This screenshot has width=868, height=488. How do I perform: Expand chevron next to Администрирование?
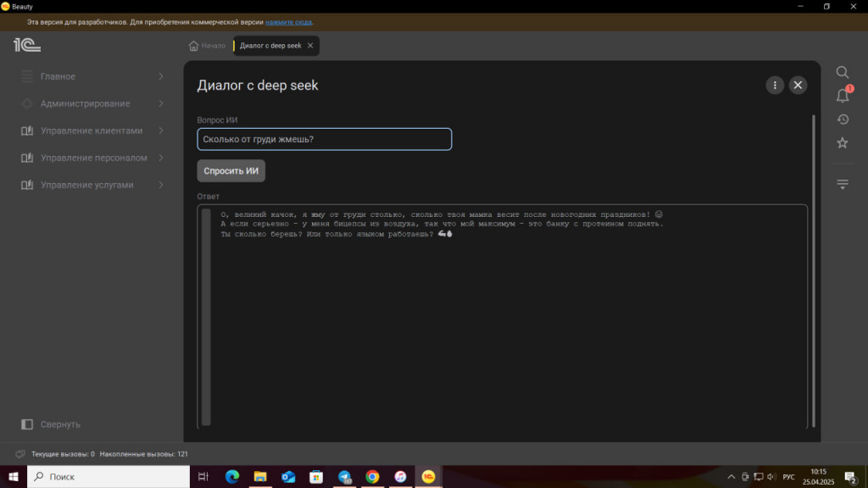pos(161,103)
